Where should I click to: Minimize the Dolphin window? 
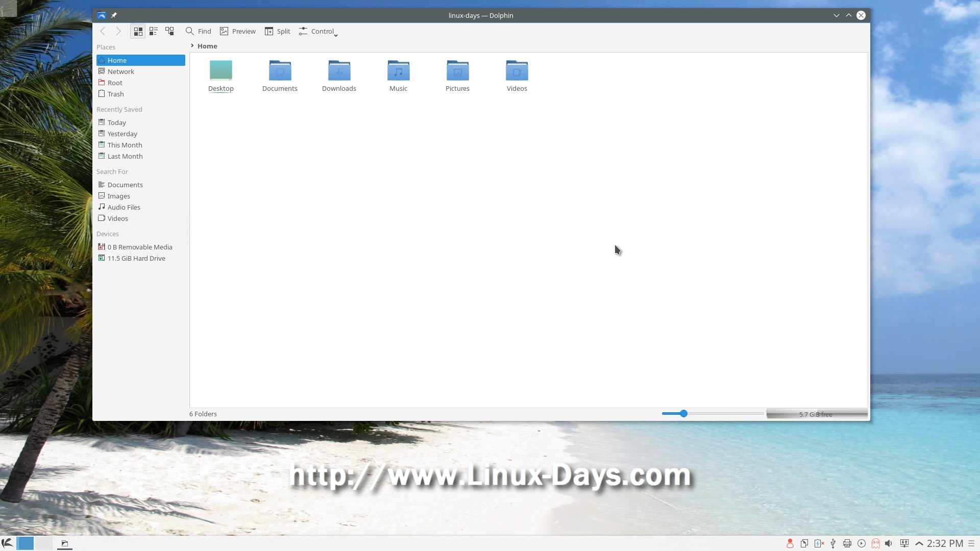click(837, 15)
